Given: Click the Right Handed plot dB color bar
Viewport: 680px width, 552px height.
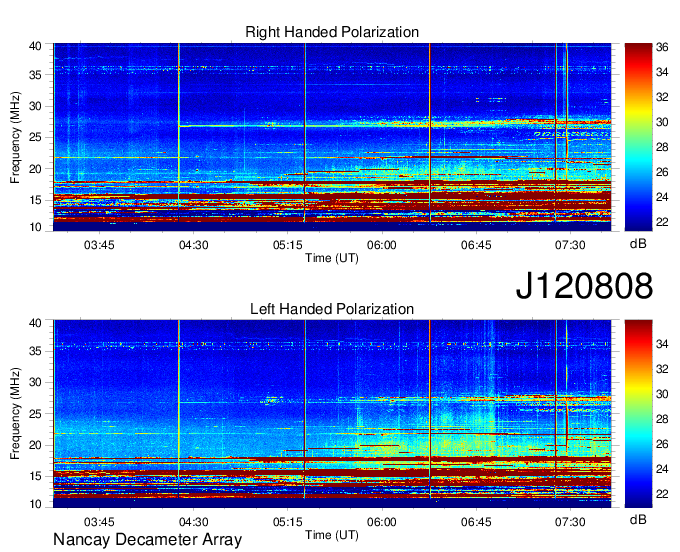Looking at the screenshot, I should click(x=638, y=137).
